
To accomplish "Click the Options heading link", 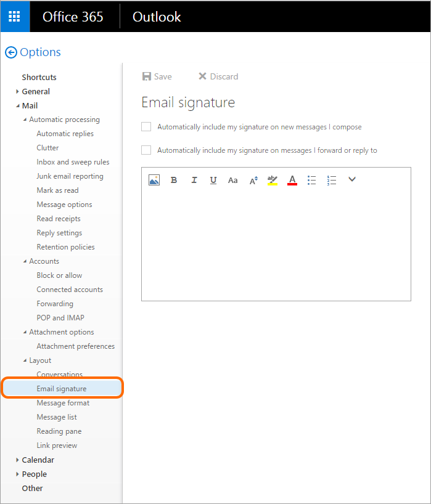I will pyautogui.click(x=40, y=52).
